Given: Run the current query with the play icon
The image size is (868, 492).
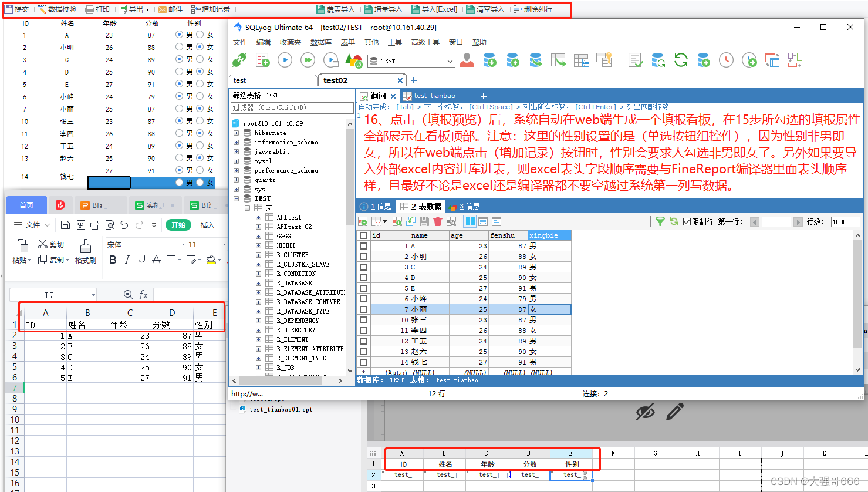Looking at the screenshot, I should coord(285,60).
